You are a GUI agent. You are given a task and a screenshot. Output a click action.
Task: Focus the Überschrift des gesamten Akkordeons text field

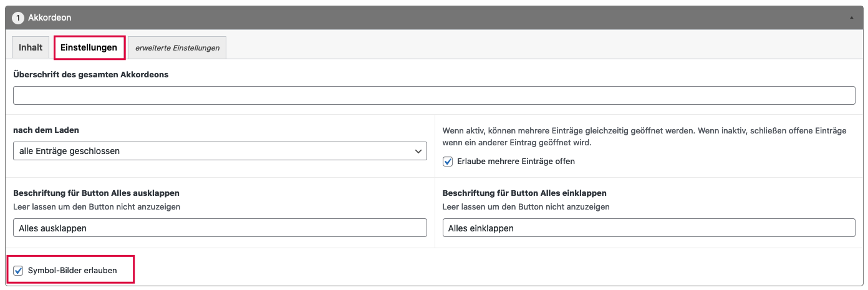433,95
